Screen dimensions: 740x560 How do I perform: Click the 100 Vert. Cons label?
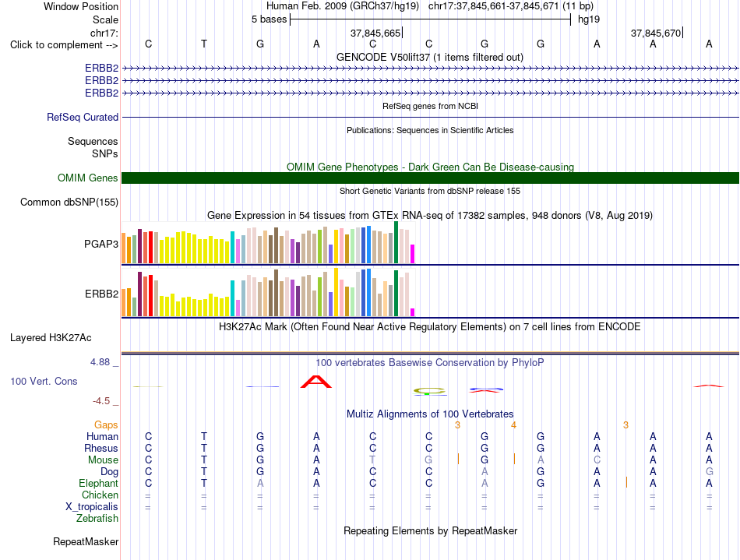coord(44,381)
